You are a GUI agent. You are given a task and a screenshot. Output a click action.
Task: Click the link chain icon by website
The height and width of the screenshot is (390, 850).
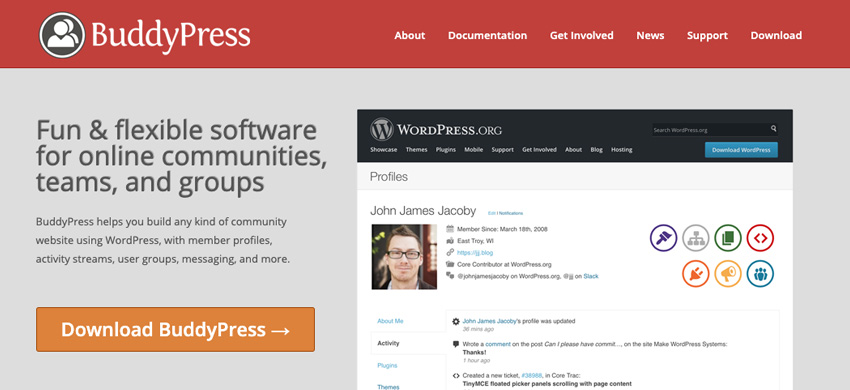(x=450, y=252)
